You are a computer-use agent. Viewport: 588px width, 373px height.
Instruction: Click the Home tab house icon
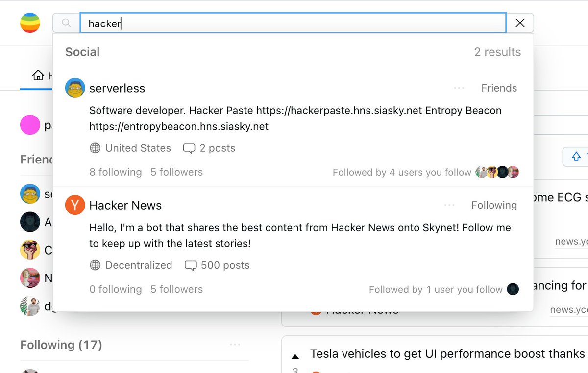(38, 75)
